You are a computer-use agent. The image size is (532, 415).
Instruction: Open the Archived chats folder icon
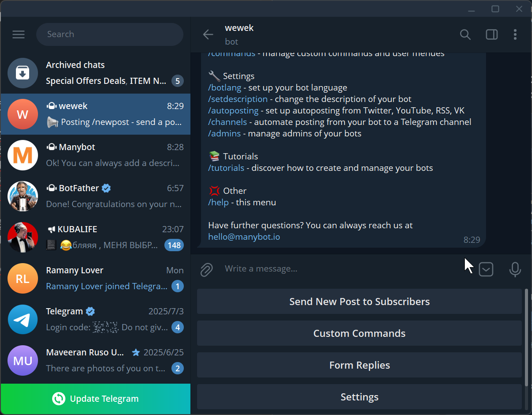click(x=23, y=73)
